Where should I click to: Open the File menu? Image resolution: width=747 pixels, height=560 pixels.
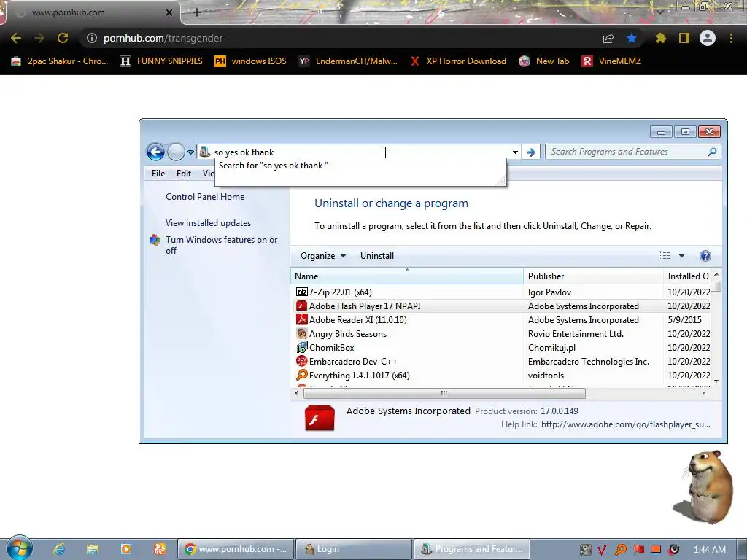coord(158,174)
